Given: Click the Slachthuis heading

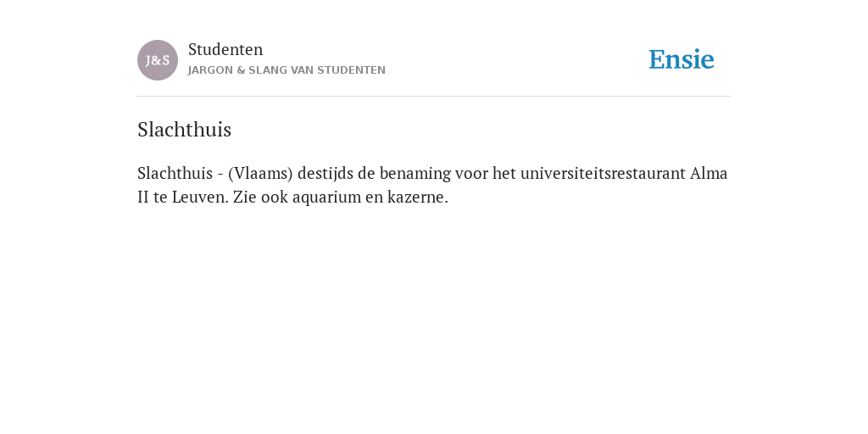Looking at the screenshot, I should [x=184, y=130].
